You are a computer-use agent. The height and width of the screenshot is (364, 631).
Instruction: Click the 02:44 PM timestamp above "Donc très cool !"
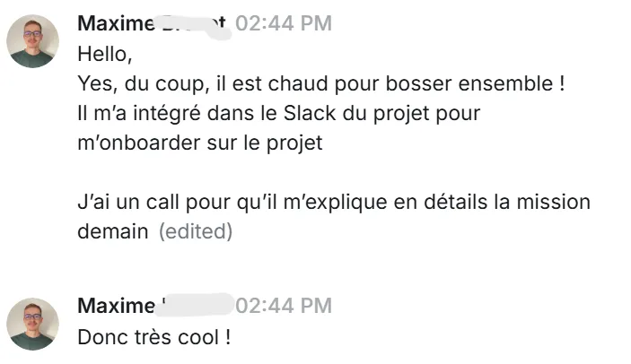tap(284, 306)
